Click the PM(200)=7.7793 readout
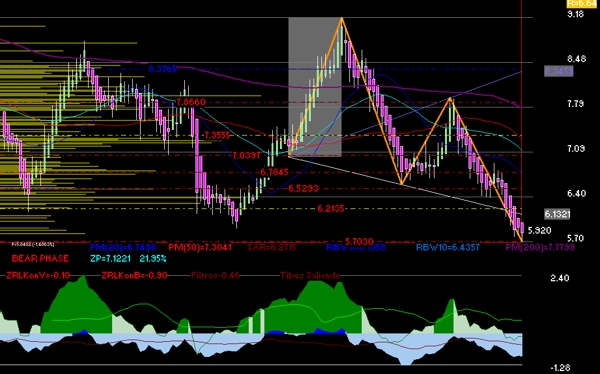Screen dimensions: 600x374 coord(540,247)
